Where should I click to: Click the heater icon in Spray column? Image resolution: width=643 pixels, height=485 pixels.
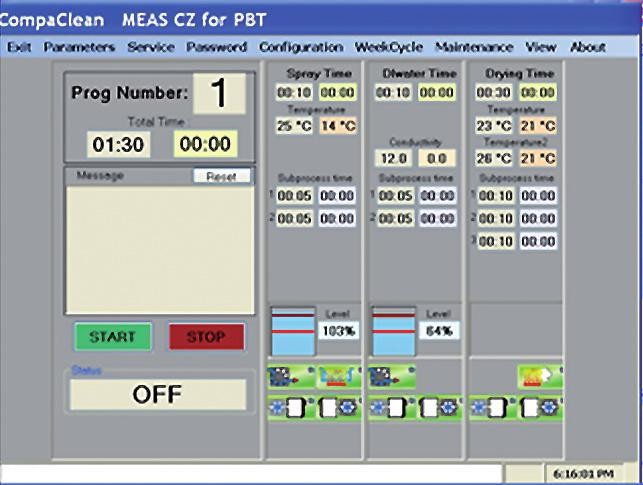coord(338,377)
